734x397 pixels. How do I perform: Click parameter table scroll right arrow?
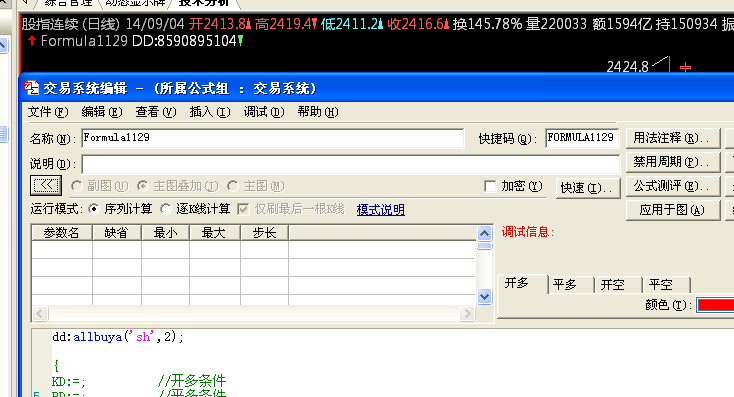tap(467, 313)
